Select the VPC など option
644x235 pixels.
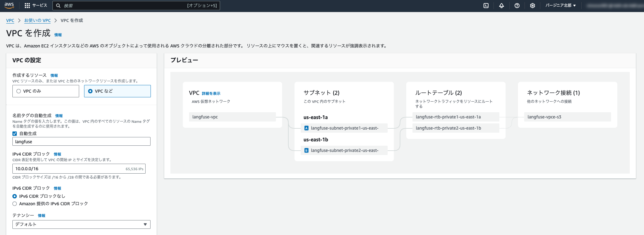(117, 91)
